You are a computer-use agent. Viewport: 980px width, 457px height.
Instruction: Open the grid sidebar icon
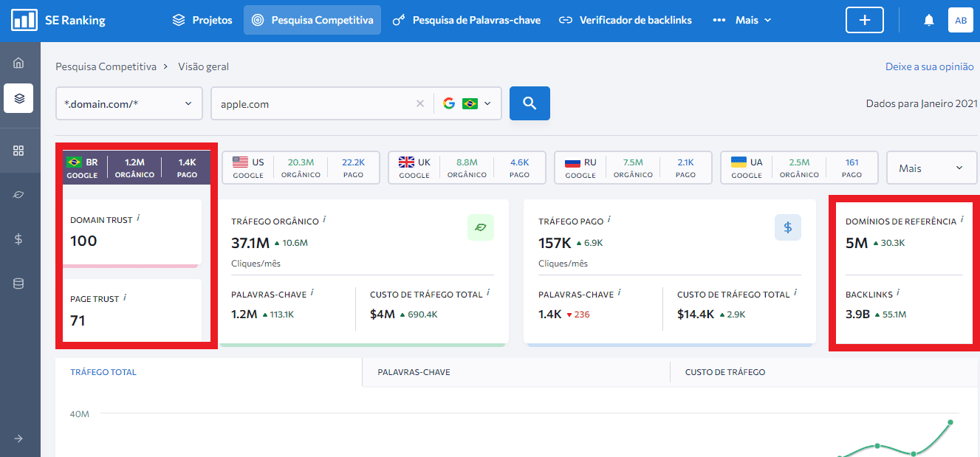(18, 151)
